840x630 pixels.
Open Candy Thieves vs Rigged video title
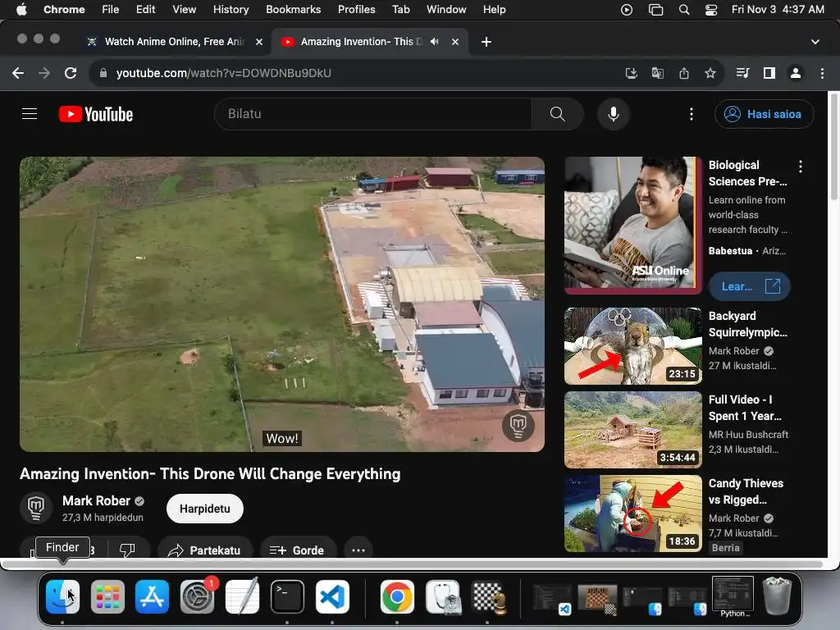point(746,491)
